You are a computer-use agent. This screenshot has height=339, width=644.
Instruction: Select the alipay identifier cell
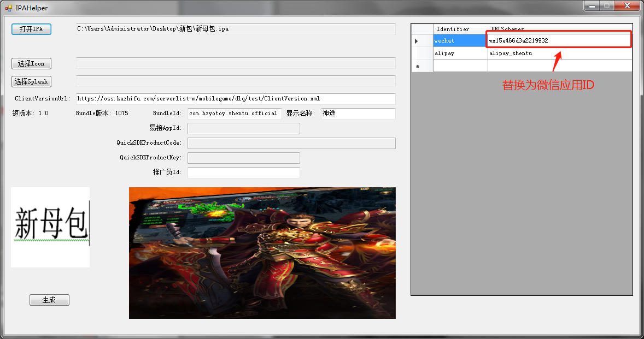pyautogui.click(x=460, y=53)
